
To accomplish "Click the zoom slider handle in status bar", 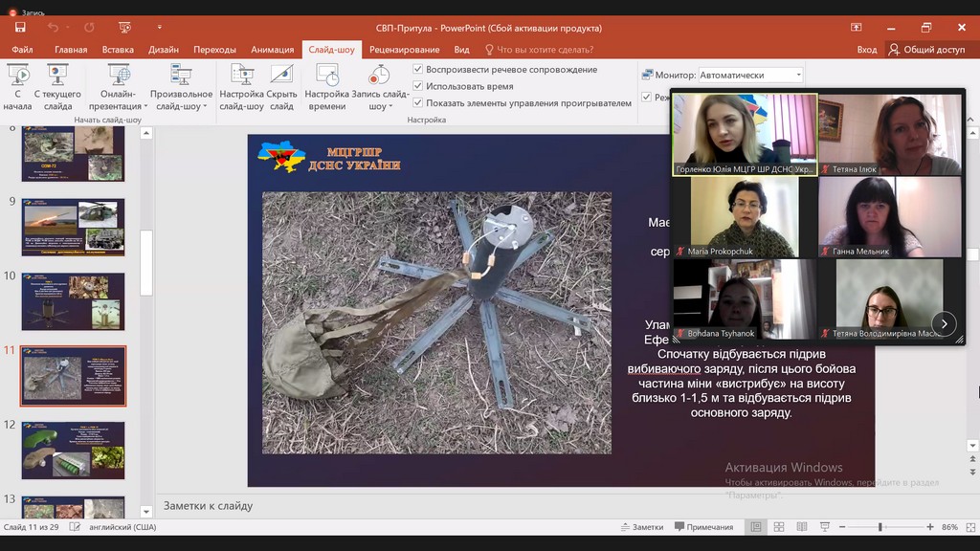I will coord(880,527).
